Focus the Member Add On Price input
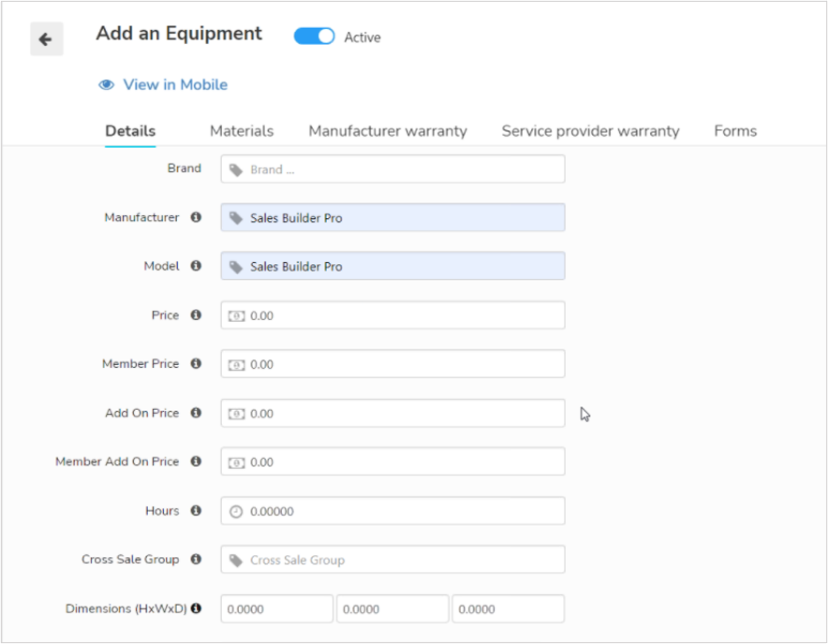The width and height of the screenshot is (829, 644). click(392, 461)
